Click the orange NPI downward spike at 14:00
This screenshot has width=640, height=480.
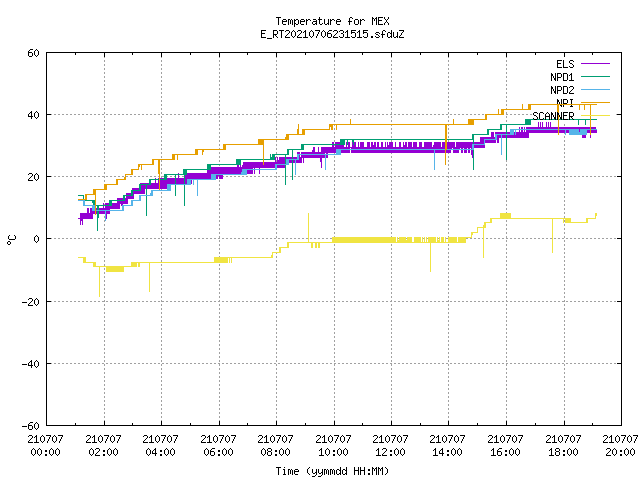coord(446,145)
